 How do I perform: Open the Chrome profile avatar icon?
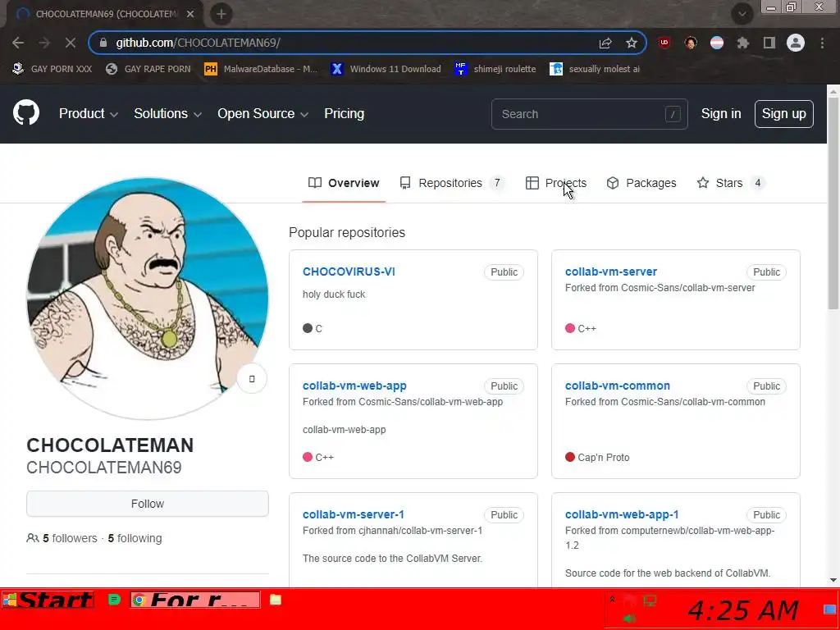click(796, 43)
